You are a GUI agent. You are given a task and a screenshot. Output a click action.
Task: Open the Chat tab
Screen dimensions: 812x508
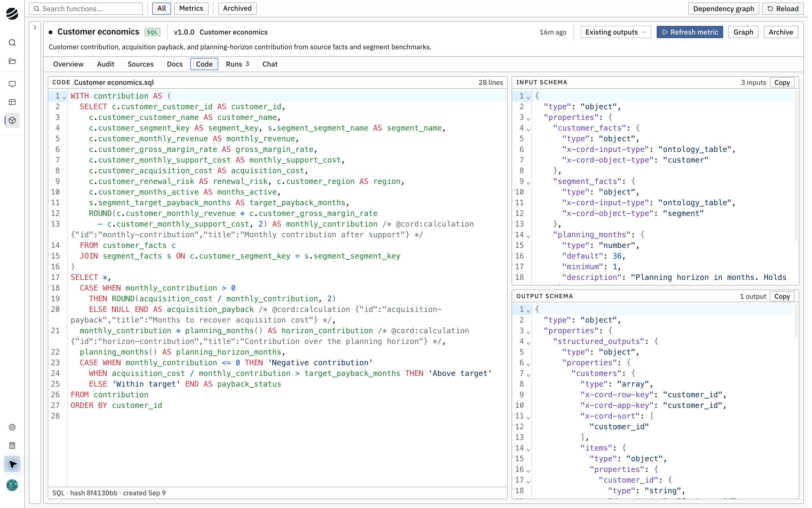coord(270,64)
